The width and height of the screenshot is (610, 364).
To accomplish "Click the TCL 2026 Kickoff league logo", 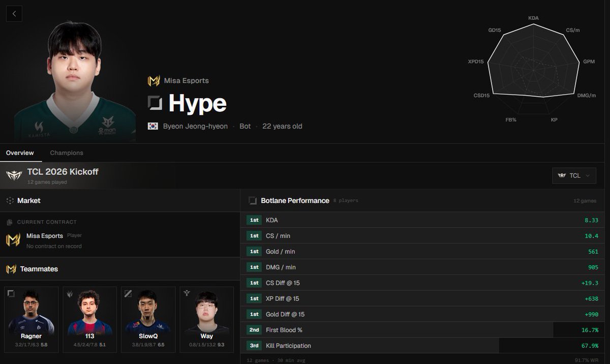I will 14,176.
